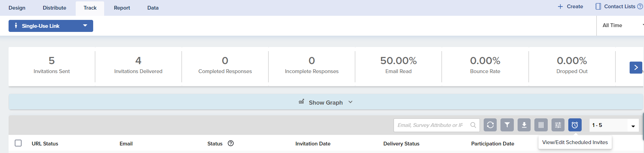
Task: Click the help icon beside Status column
Action: 231,143
